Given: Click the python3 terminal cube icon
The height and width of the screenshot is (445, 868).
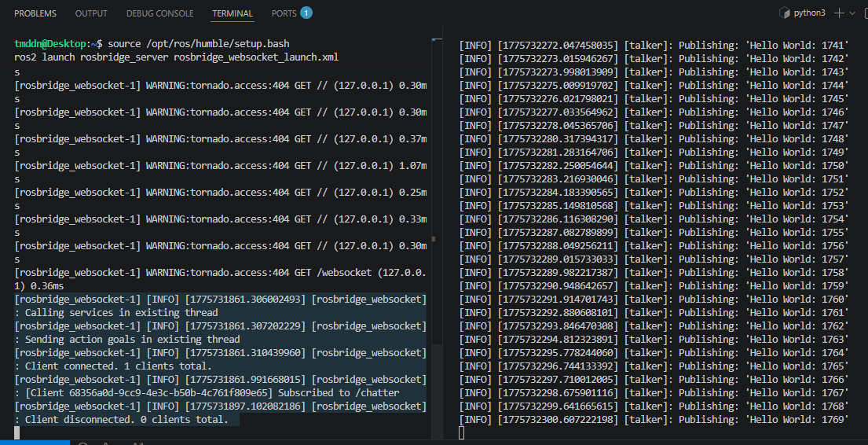Looking at the screenshot, I should click(785, 13).
